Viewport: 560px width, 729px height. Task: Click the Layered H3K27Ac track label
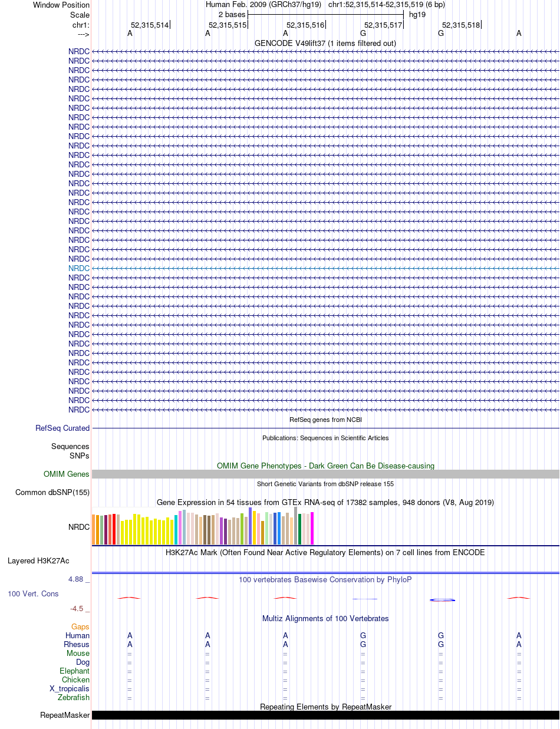pos(38,561)
